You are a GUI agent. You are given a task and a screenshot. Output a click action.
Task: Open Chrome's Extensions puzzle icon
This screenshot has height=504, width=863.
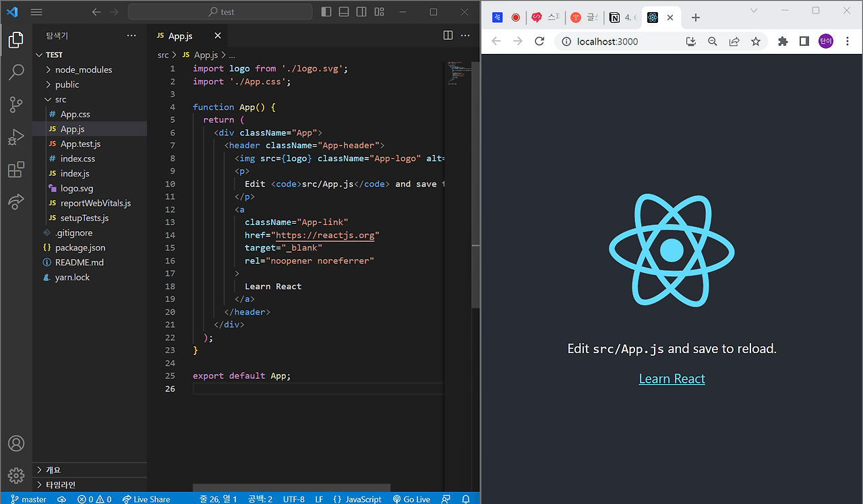(x=782, y=41)
